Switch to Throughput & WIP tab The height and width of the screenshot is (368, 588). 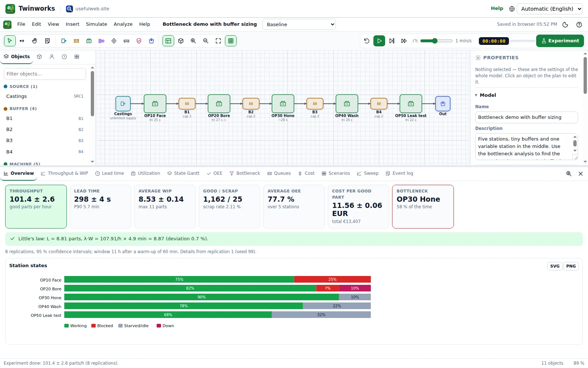pos(65,173)
